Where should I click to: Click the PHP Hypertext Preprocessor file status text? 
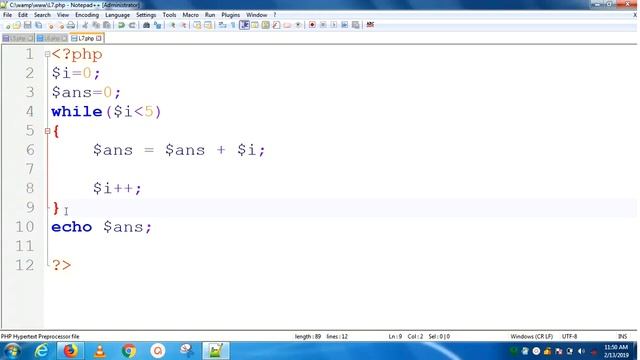[40, 336]
